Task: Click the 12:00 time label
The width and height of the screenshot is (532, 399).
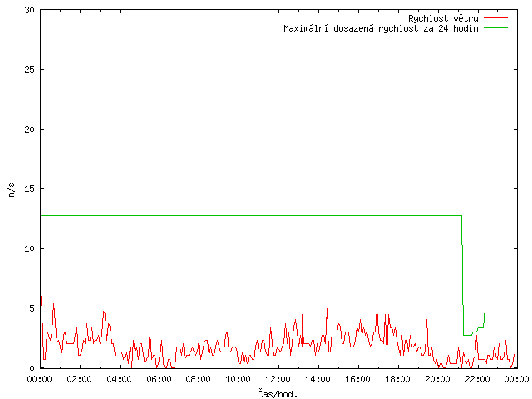Action: (x=278, y=379)
